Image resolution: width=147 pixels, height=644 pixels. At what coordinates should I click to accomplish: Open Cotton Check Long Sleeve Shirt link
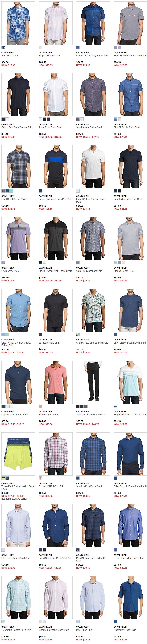tap(93, 56)
